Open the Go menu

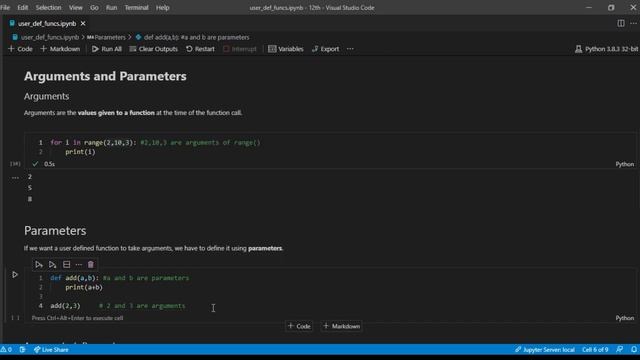coord(94,8)
